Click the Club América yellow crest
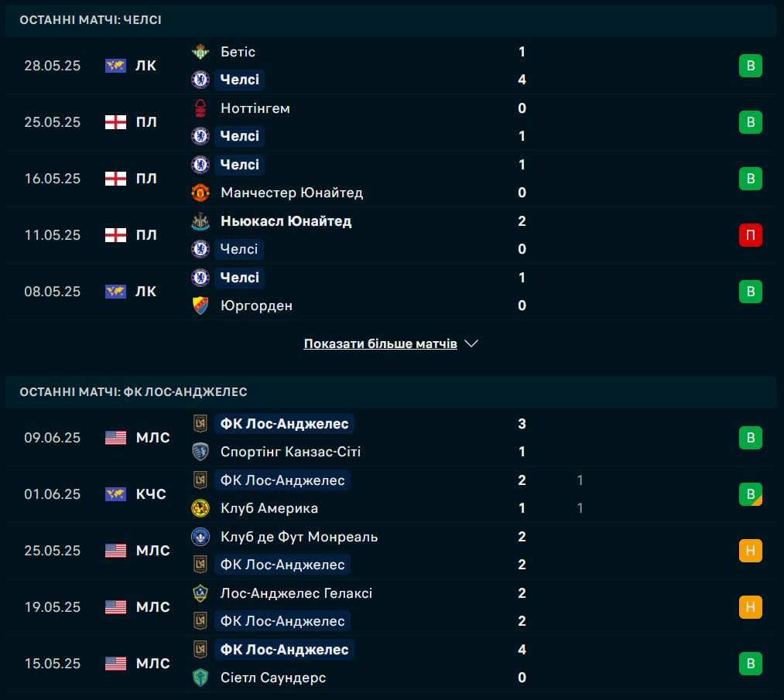This screenshot has height=700, width=784. [x=200, y=509]
